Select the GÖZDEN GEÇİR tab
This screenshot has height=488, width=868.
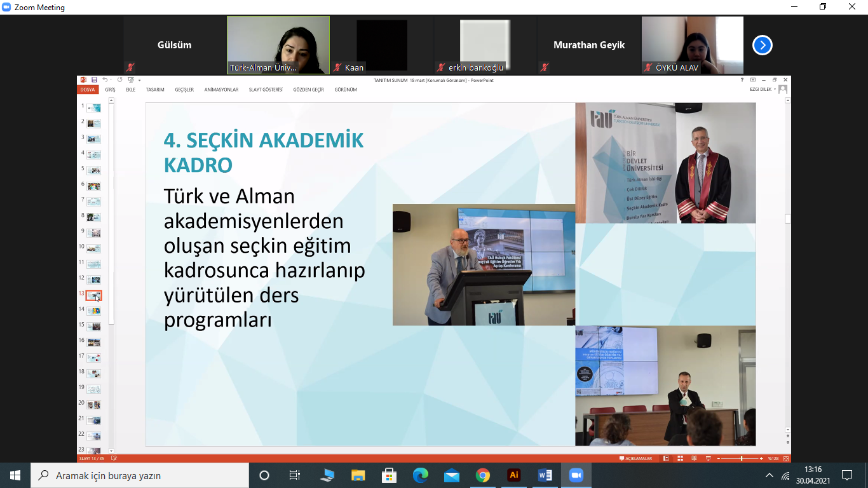click(309, 90)
